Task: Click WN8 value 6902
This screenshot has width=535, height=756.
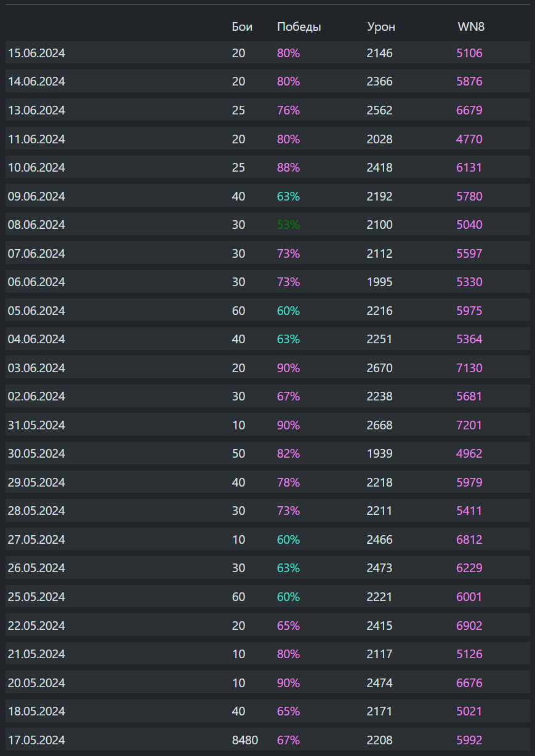Action: [469, 626]
